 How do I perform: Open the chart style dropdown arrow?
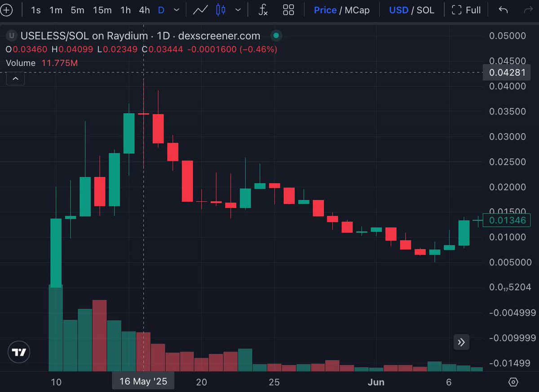238,10
